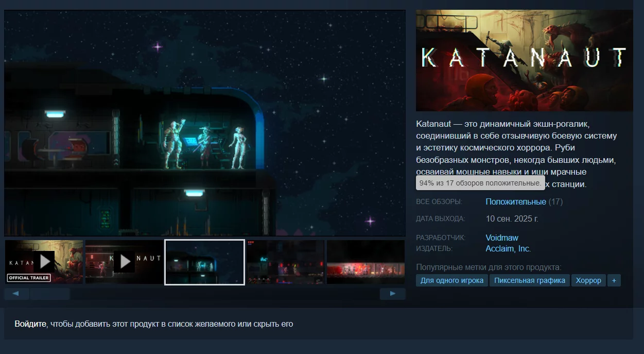The height and width of the screenshot is (354, 644).
Task: Visit developer Voidmaw's page
Action: (502, 238)
